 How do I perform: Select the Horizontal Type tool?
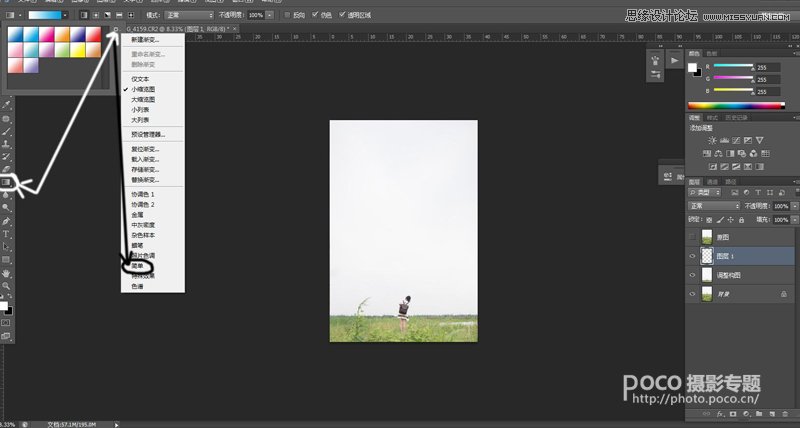[6, 234]
